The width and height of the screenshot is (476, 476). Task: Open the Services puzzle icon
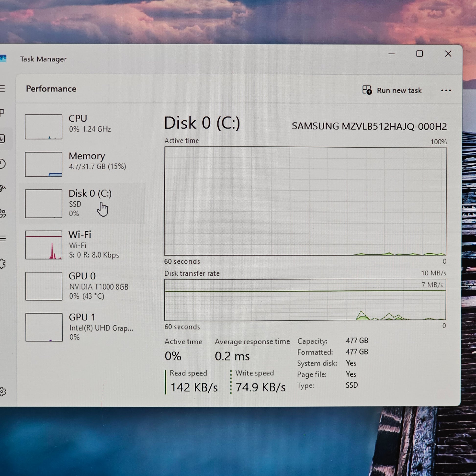coord(2,264)
